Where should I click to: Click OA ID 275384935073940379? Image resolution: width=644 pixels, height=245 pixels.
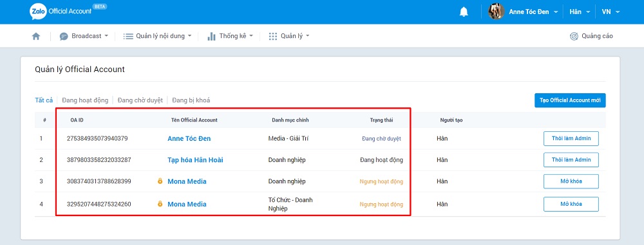[97, 138]
